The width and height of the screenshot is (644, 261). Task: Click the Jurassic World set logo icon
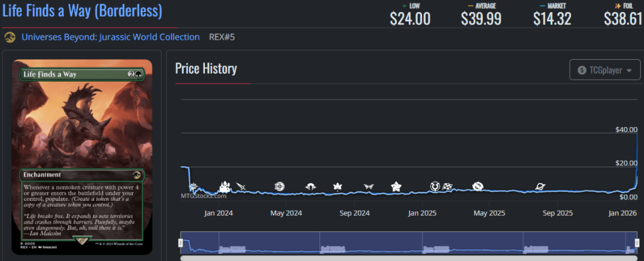[9, 37]
